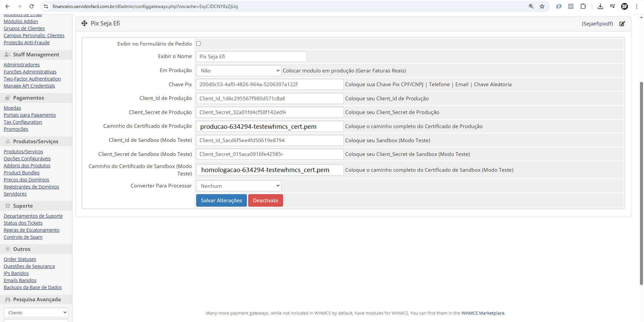
Task: Click the Staff Management section icon
Action: tap(7, 54)
